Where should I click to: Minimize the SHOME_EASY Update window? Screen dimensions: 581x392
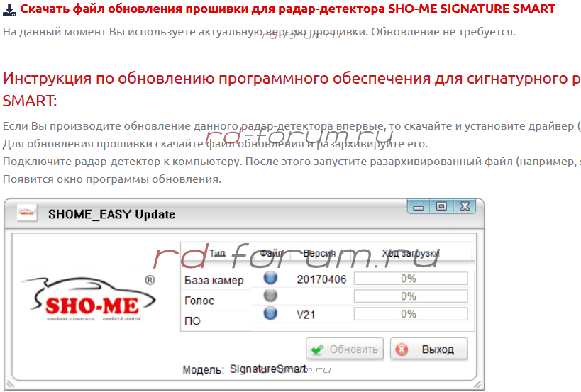[x=419, y=206]
